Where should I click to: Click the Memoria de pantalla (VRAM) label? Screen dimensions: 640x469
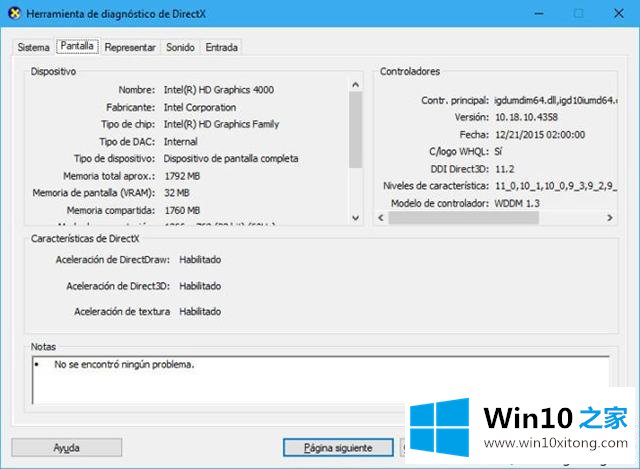pyautogui.click(x=94, y=193)
